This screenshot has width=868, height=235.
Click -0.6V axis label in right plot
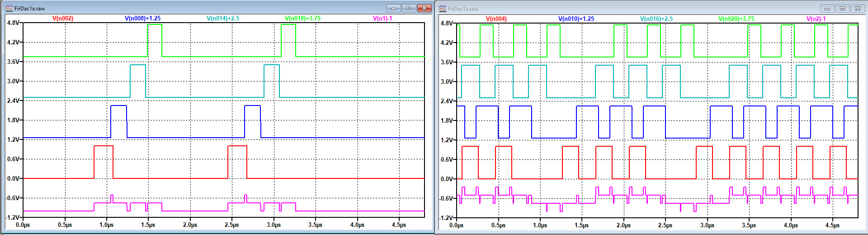click(x=446, y=198)
